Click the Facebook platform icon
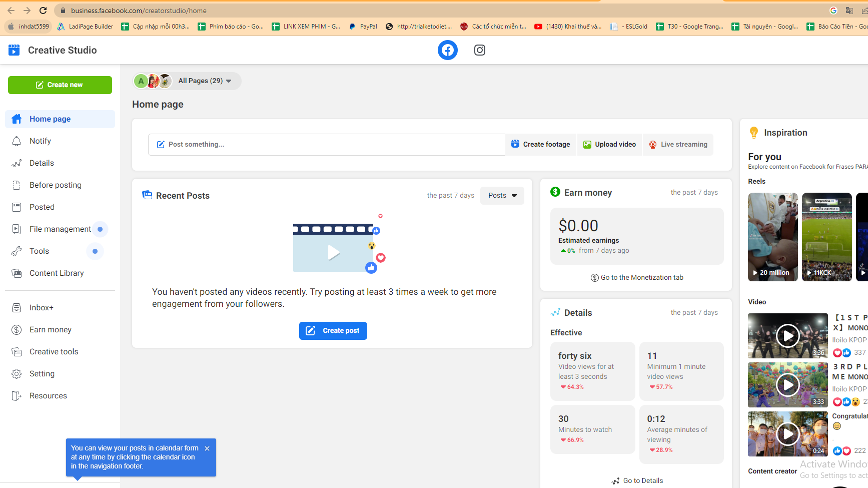Viewport: 868px width, 488px height. 448,50
